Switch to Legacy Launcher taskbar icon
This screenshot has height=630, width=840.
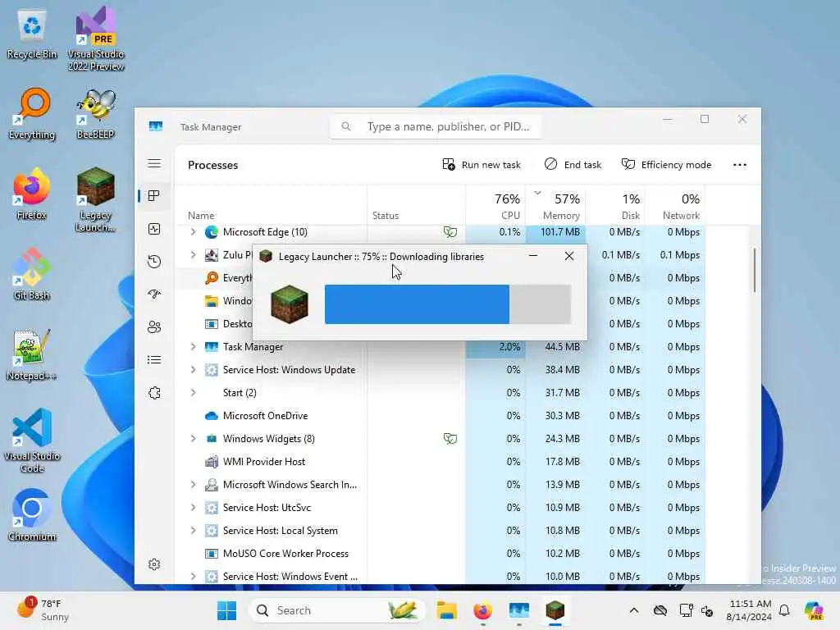pos(555,610)
